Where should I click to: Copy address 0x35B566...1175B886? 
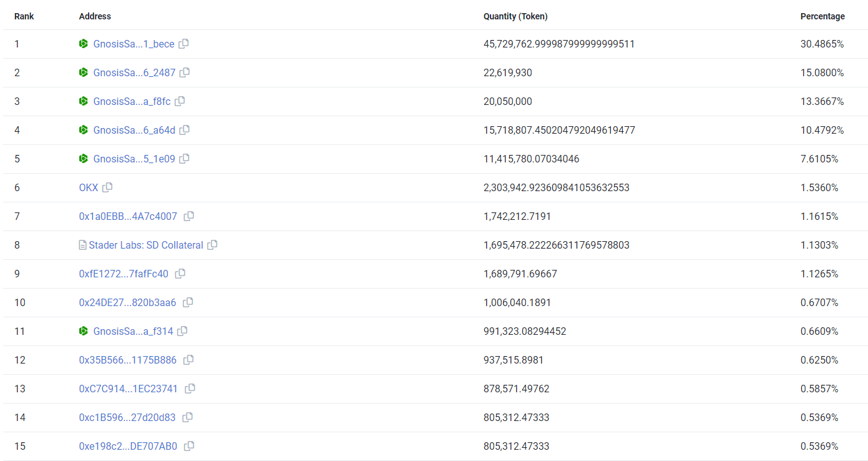[188, 360]
